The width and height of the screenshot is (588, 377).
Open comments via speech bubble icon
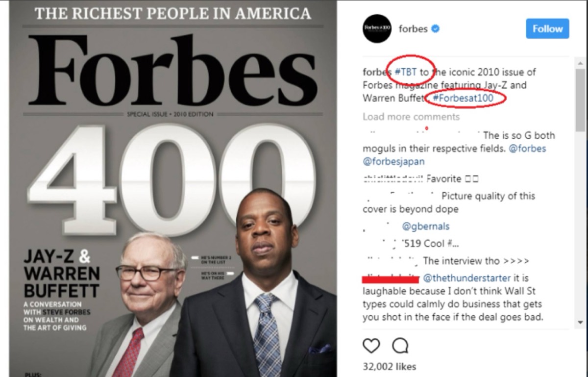(x=400, y=346)
